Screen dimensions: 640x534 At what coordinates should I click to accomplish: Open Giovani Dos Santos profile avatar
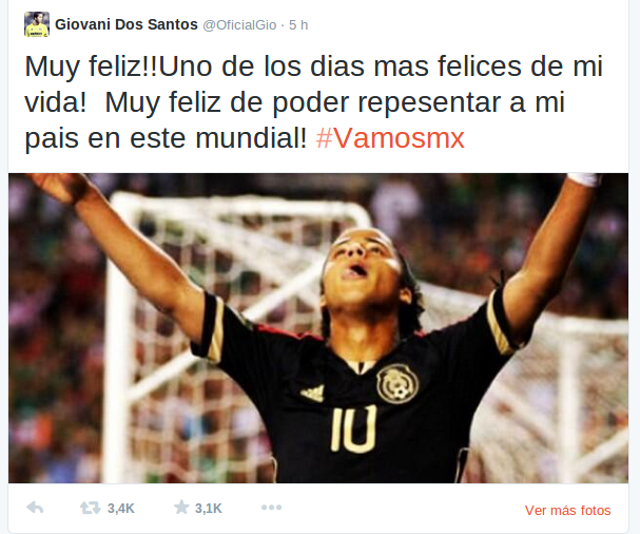(37, 24)
